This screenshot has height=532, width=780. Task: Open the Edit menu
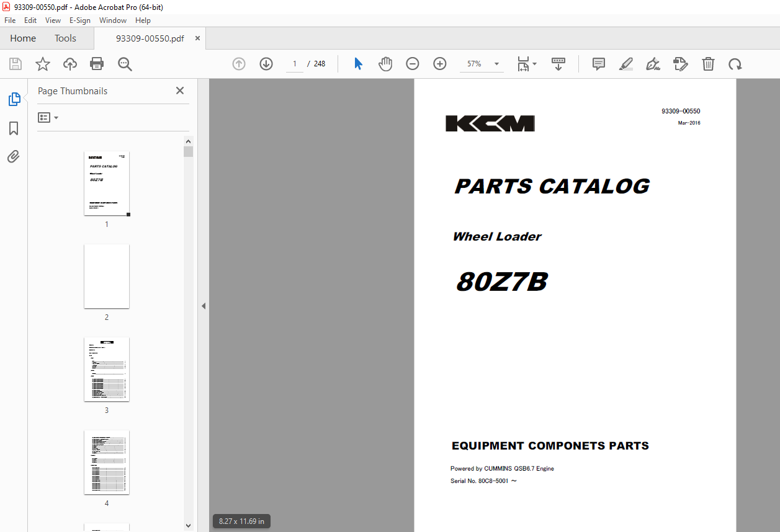[x=30, y=20]
